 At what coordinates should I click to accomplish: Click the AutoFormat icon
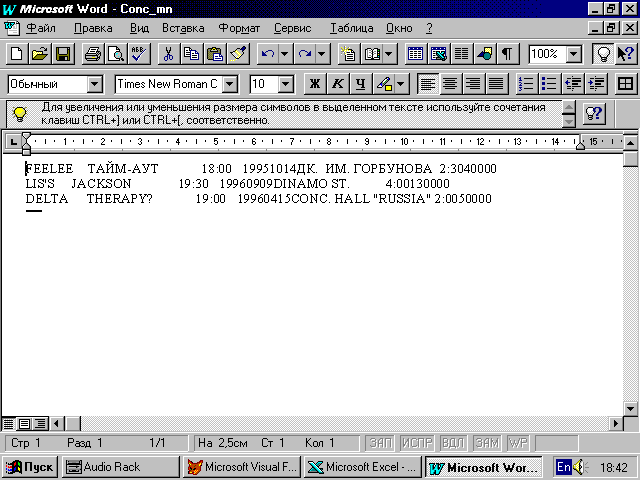pos(349,54)
